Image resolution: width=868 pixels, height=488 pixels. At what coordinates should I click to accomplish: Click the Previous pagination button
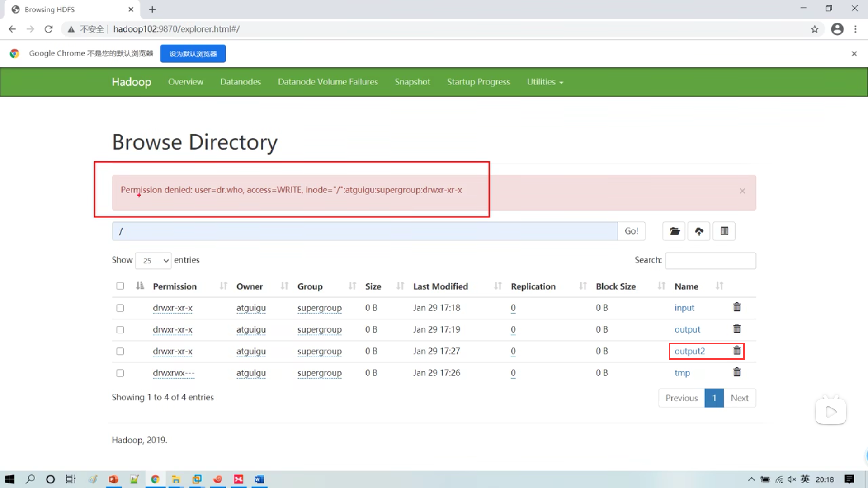[681, 398]
